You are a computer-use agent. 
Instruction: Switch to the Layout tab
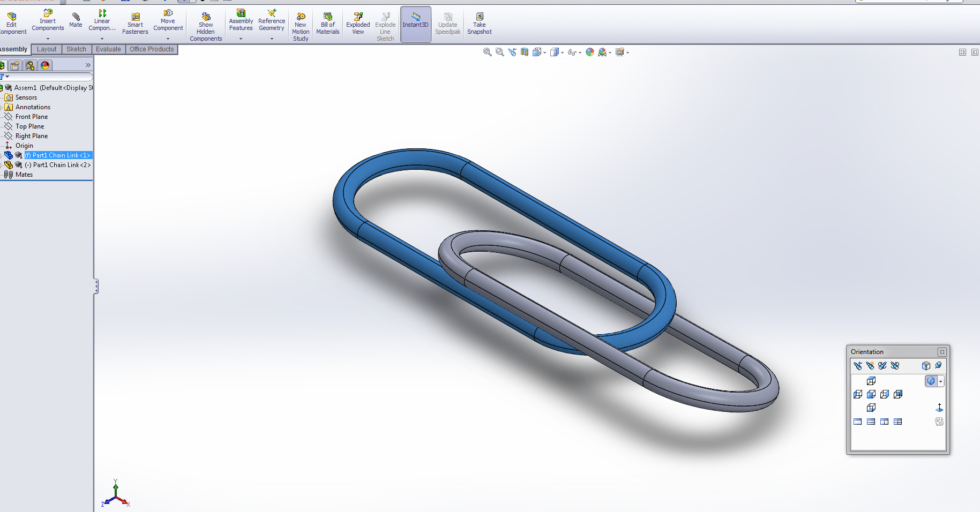[x=47, y=49]
